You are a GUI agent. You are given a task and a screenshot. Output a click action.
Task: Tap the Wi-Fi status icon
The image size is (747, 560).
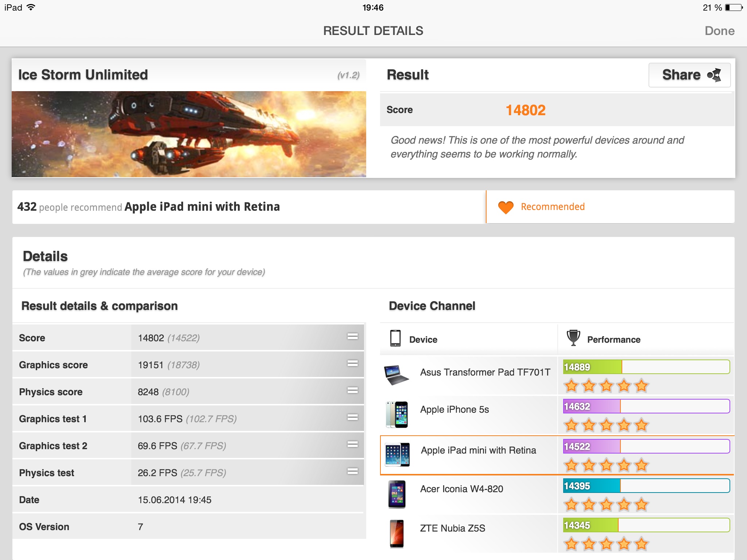point(31,7)
